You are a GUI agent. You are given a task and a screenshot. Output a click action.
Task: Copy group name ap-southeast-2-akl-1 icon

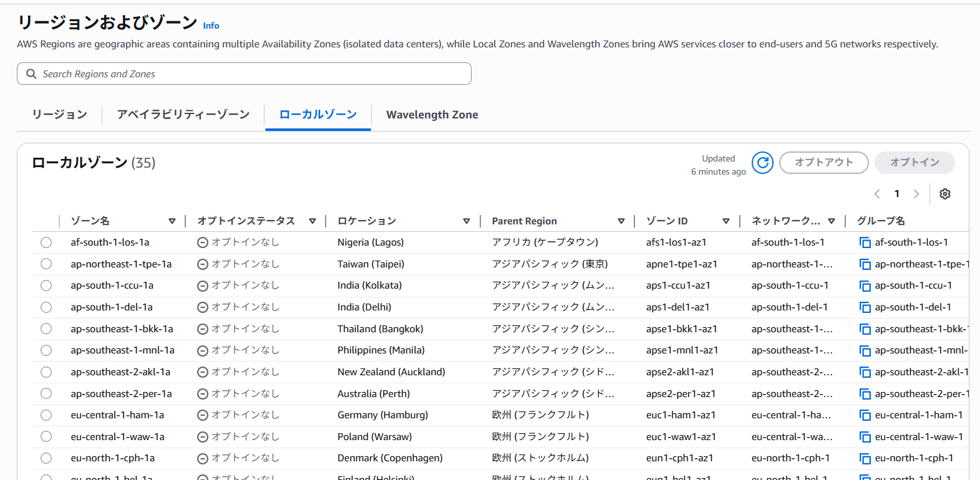pos(865,372)
